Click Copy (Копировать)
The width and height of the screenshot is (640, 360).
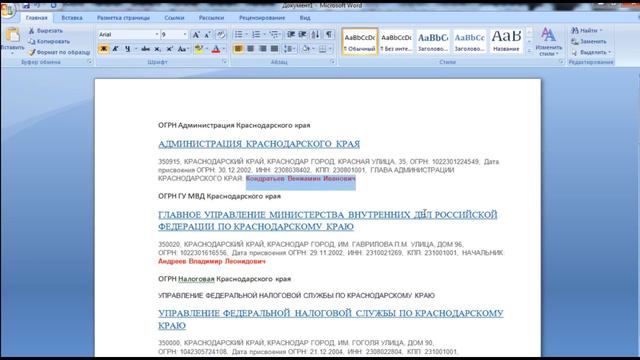[x=49, y=41]
